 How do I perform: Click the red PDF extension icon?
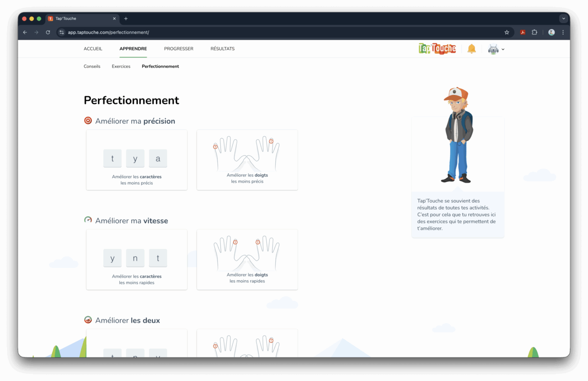[523, 32]
